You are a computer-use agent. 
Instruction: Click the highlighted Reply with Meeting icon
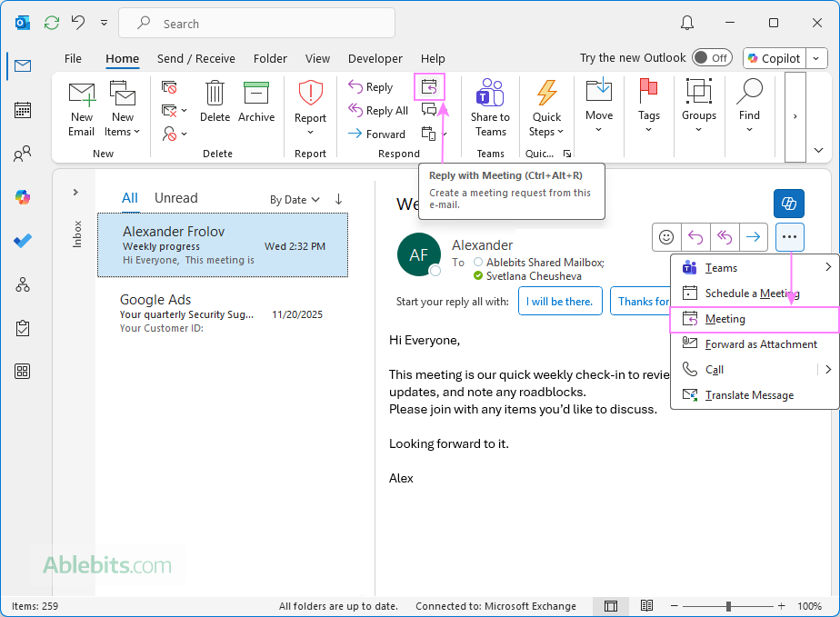(x=428, y=86)
